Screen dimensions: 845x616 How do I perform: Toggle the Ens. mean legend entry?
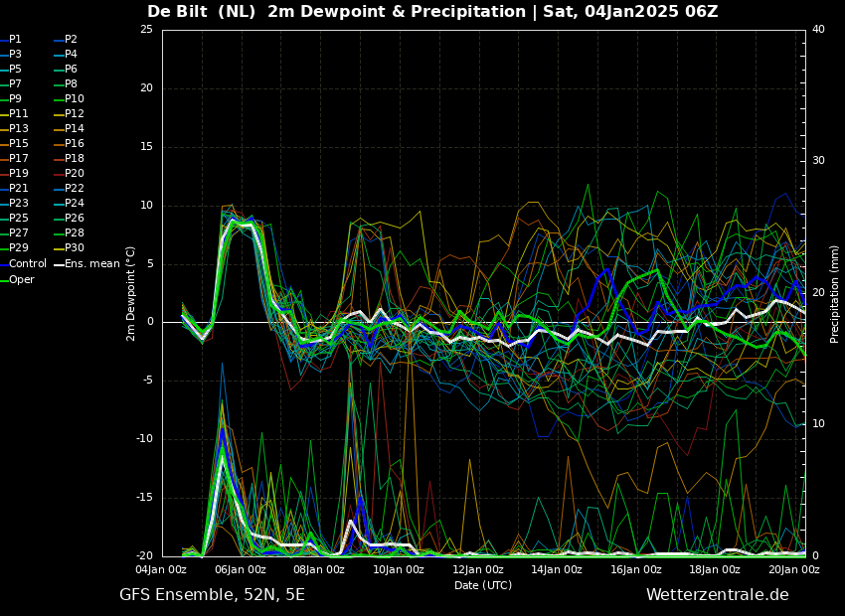point(91,264)
